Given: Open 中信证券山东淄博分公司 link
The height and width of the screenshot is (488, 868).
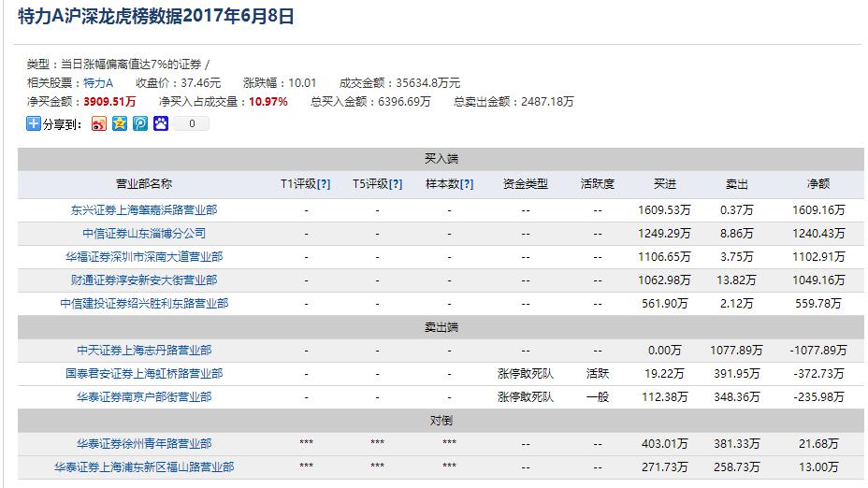Looking at the screenshot, I should click(144, 234).
